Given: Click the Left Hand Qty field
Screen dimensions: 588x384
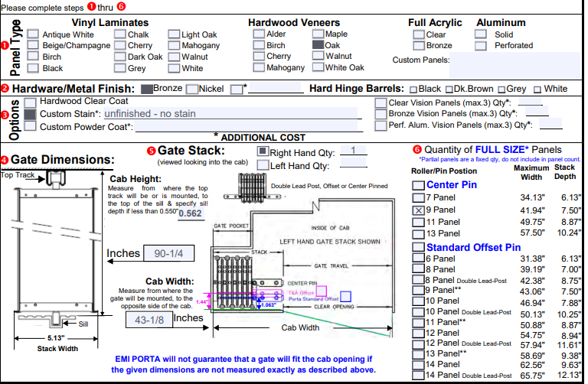Looking at the screenshot, I should (353, 163).
